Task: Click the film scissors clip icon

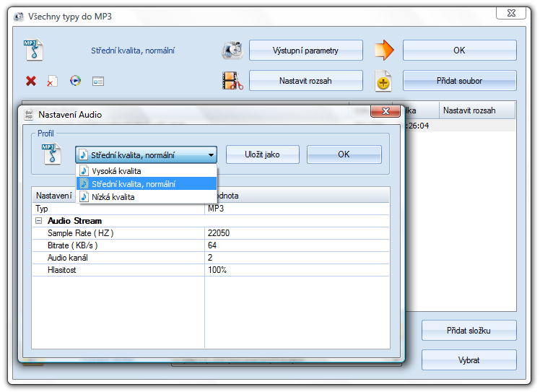Action: pos(232,81)
